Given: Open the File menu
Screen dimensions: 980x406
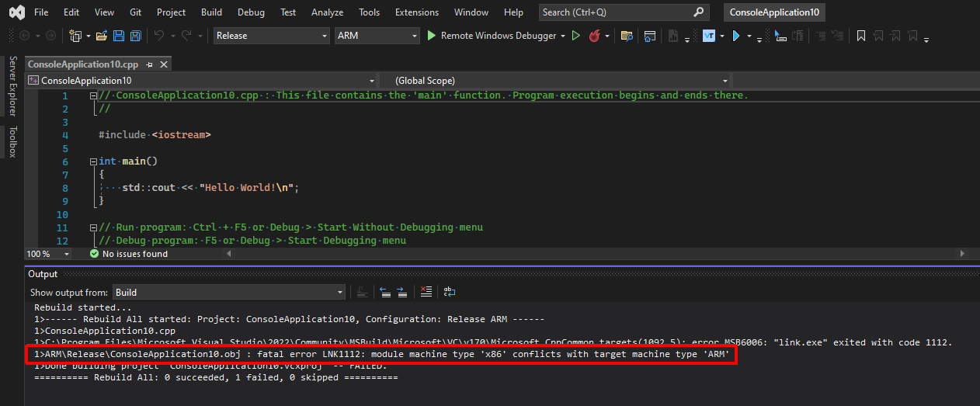Looking at the screenshot, I should click(41, 12).
